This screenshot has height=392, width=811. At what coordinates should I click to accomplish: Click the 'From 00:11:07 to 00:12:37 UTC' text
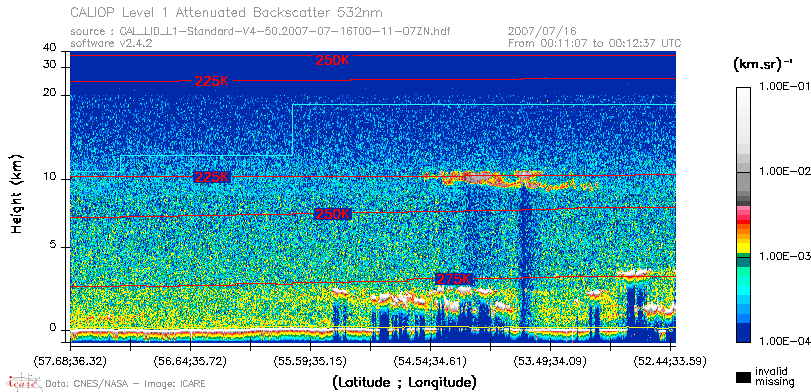[595, 43]
